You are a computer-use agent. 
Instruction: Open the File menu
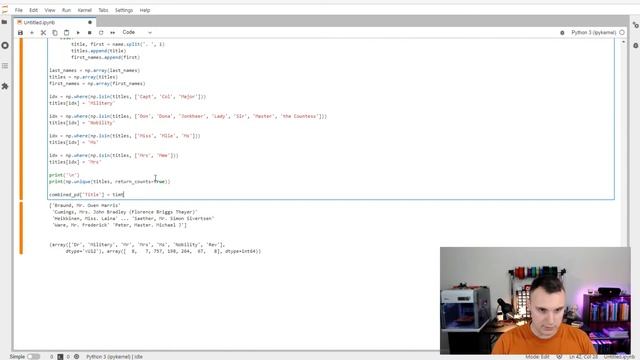tap(19, 10)
